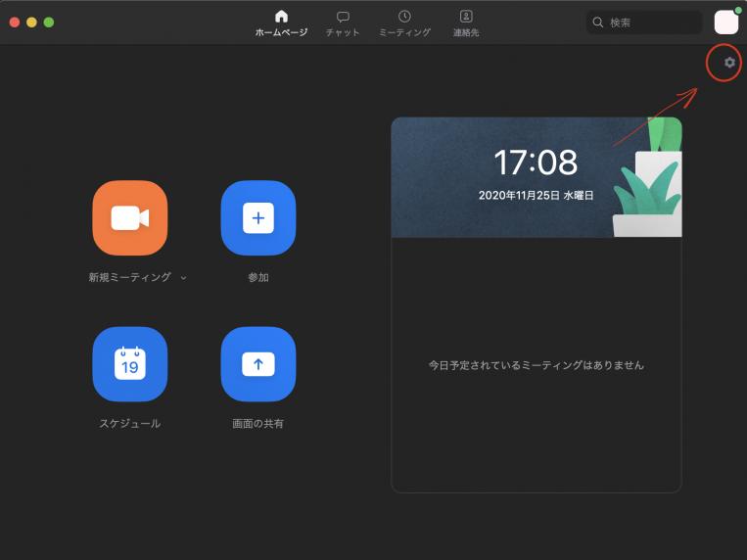
Task: Open the profile avatar menu
Action: click(726, 22)
